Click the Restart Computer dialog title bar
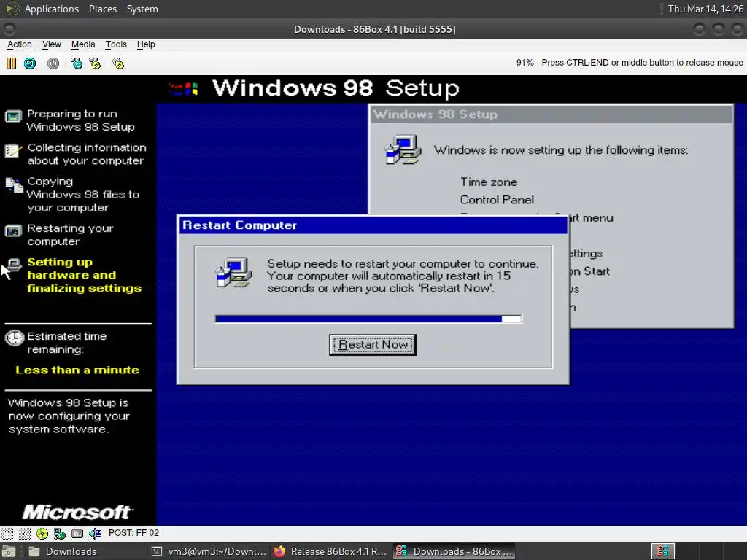Viewport: 747px width, 560px height. tap(373, 225)
